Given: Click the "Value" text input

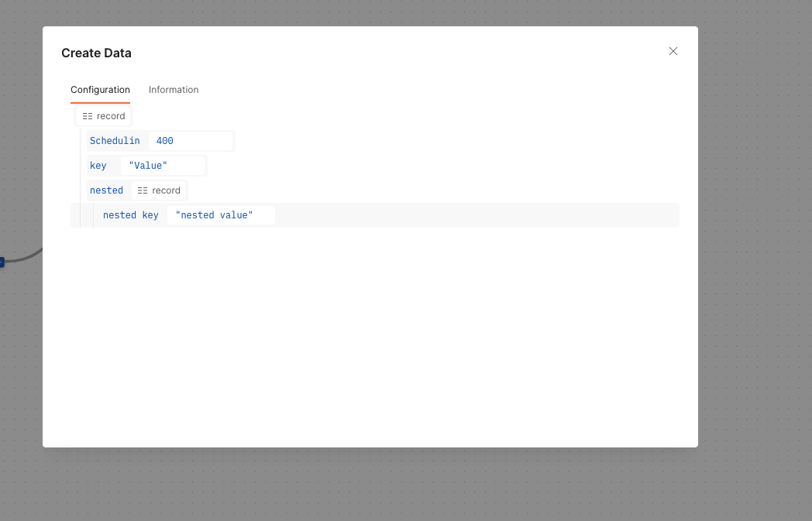Looking at the screenshot, I should [163, 165].
